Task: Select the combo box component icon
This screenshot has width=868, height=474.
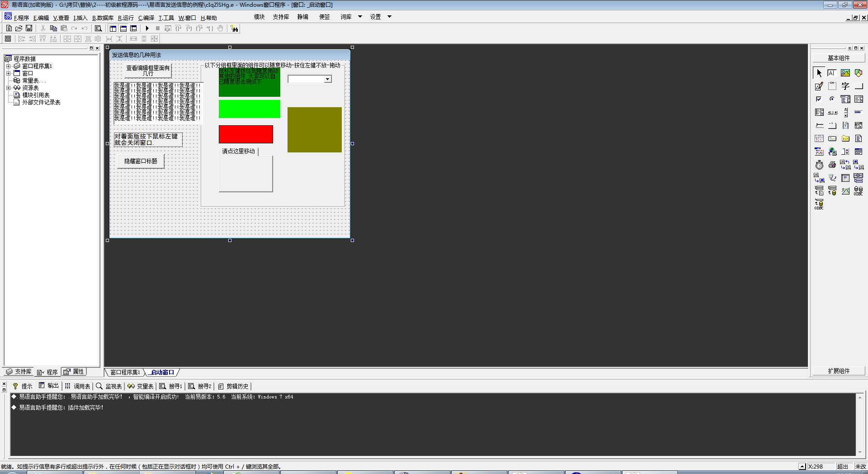Action: [845, 99]
